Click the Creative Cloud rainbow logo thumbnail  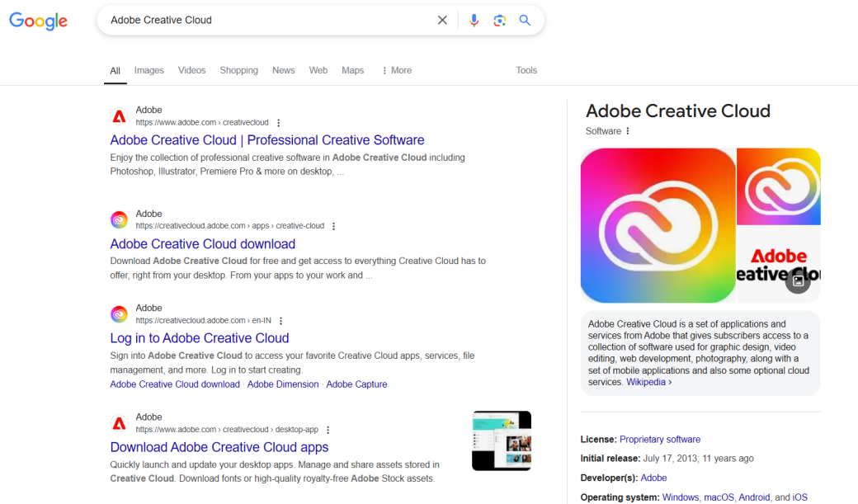point(658,224)
